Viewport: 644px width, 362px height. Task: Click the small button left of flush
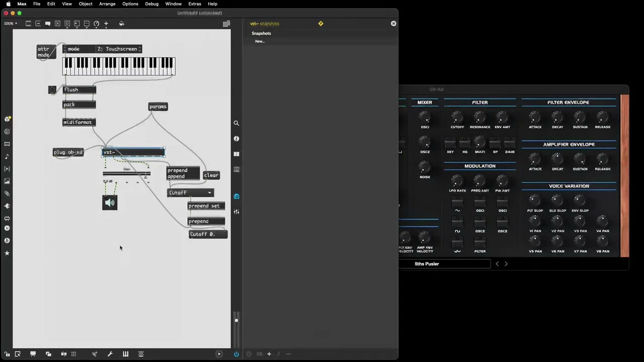pyautogui.click(x=52, y=90)
